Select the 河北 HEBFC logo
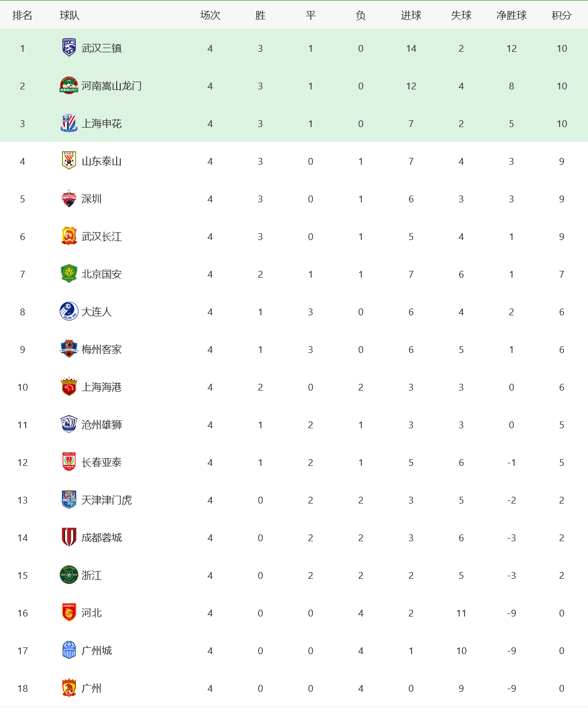588x708 pixels. coord(69,613)
